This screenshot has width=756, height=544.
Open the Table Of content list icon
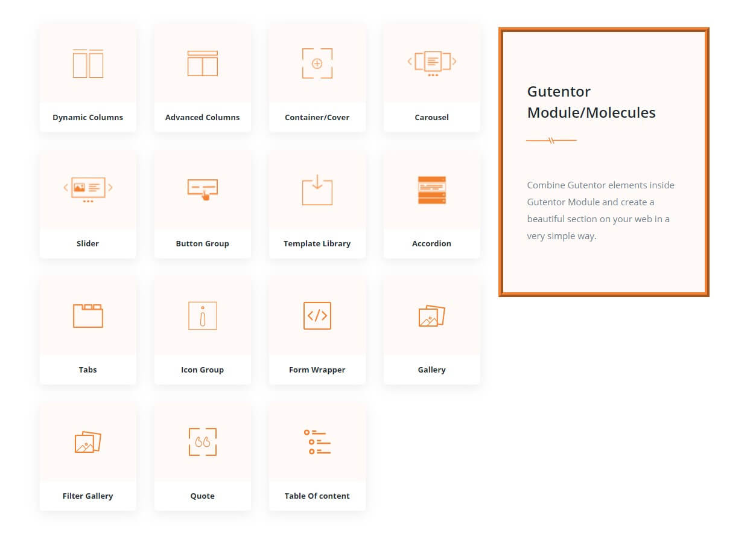pos(317,442)
